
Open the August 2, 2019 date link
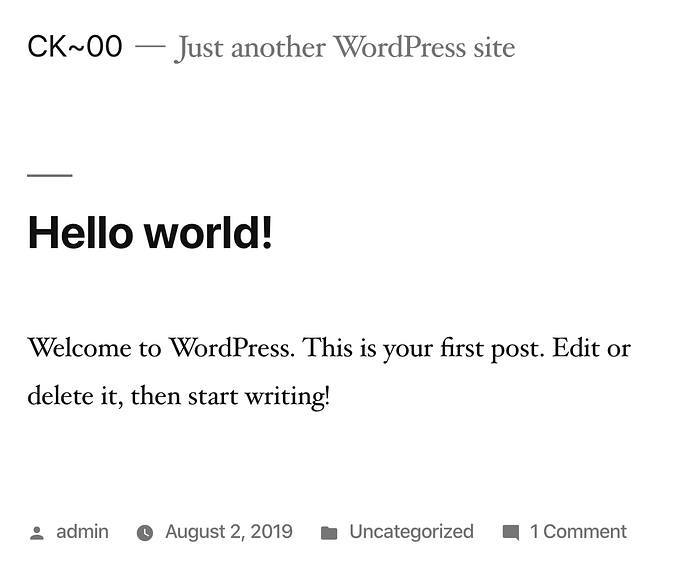point(229,532)
